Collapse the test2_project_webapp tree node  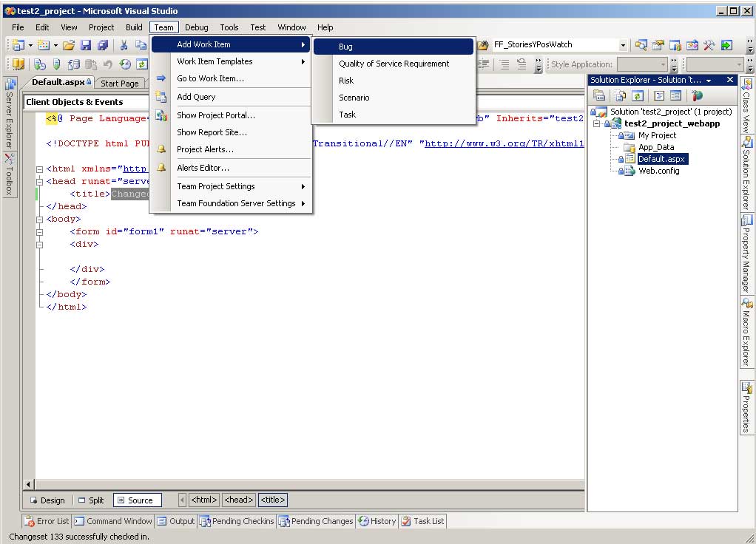point(596,124)
